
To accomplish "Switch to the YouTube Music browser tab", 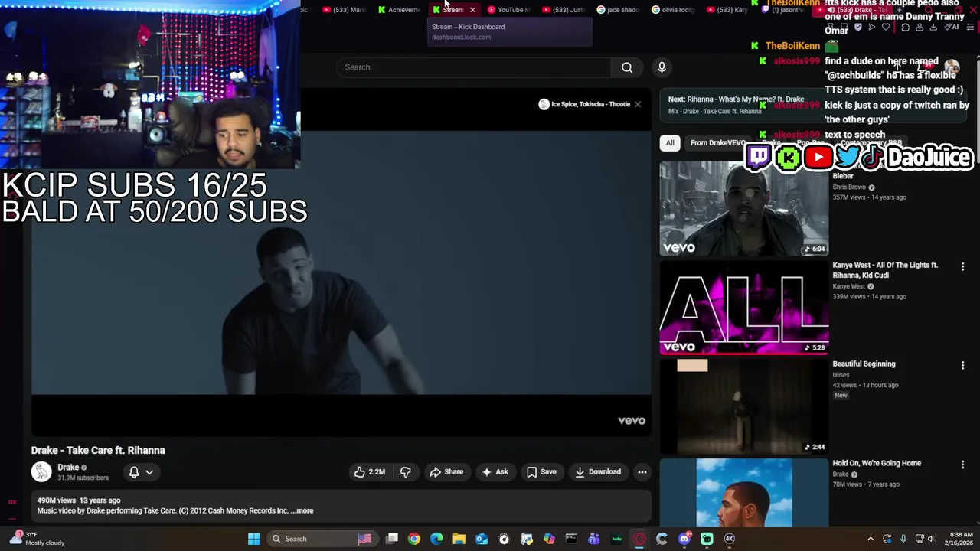I will (508, 10).
